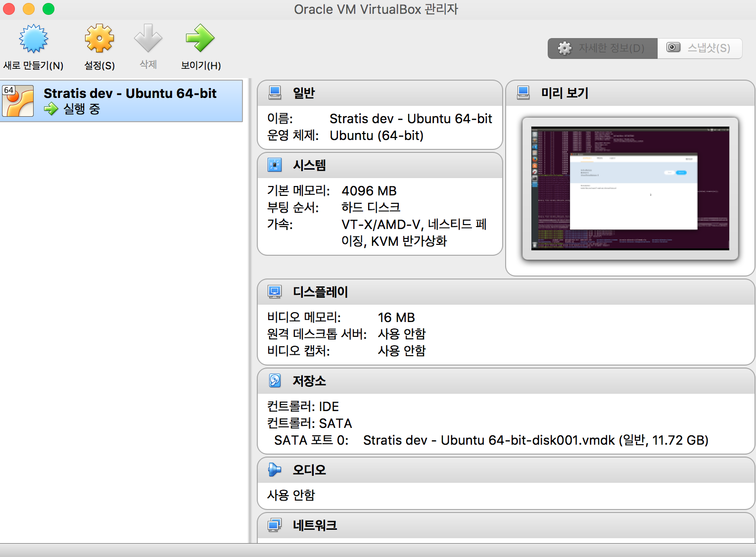Select 'Stratis dev - Ubuntu 64-bit' list entry name
Image resolution: width=756 pixels, height=557 pixels.
(x=130, y=93)
